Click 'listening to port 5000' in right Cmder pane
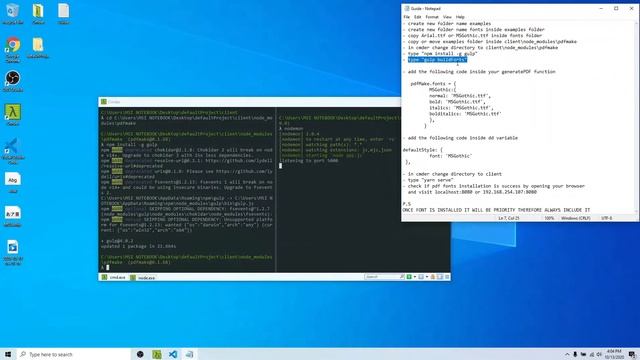The image size is (640, 360). tap(309, 161)
